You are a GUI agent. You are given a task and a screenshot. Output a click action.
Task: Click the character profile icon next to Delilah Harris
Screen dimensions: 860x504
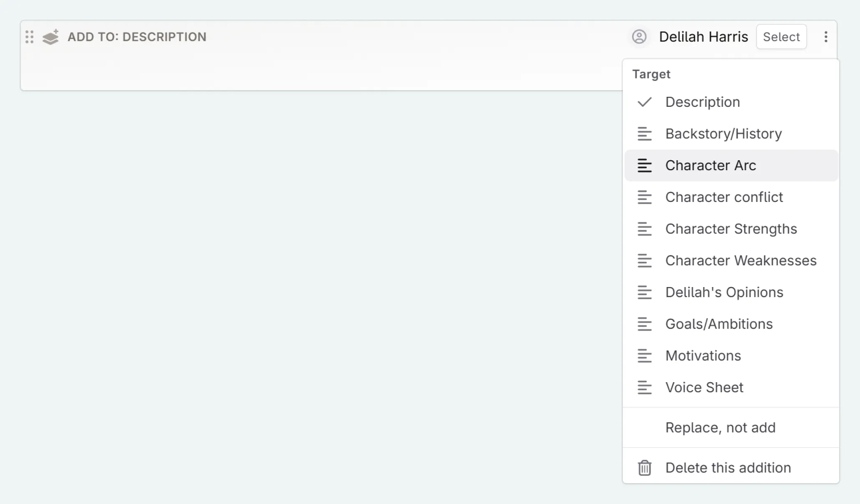(x=639, y=37)
